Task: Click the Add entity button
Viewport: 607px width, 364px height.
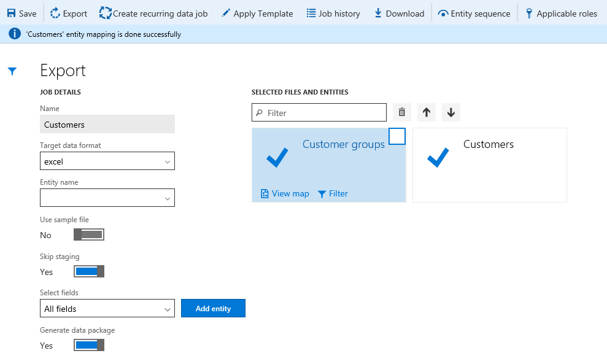Action: 214,308
